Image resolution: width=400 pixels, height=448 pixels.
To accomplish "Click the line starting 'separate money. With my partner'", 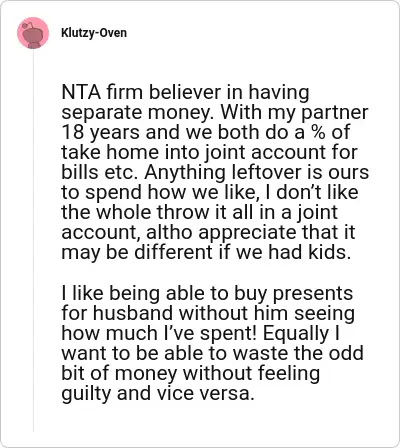I will coord(215,112).
